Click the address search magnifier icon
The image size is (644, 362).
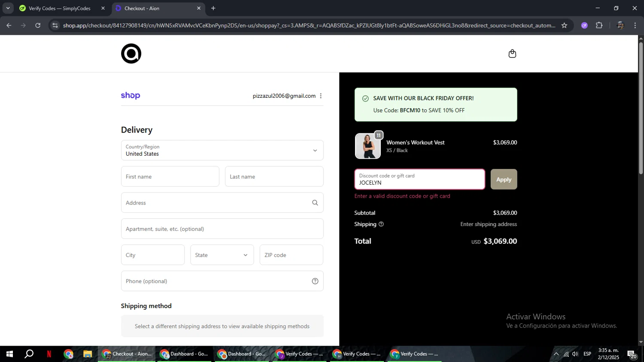tap(315, 203)
